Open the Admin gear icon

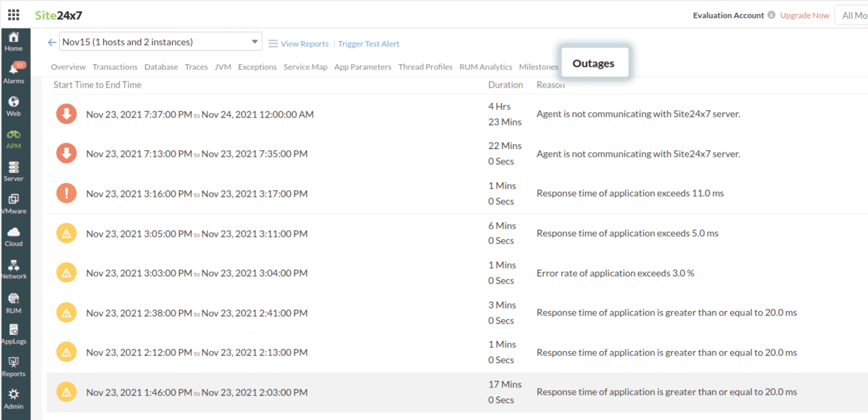pyautogui.click(x=14, y=398)
